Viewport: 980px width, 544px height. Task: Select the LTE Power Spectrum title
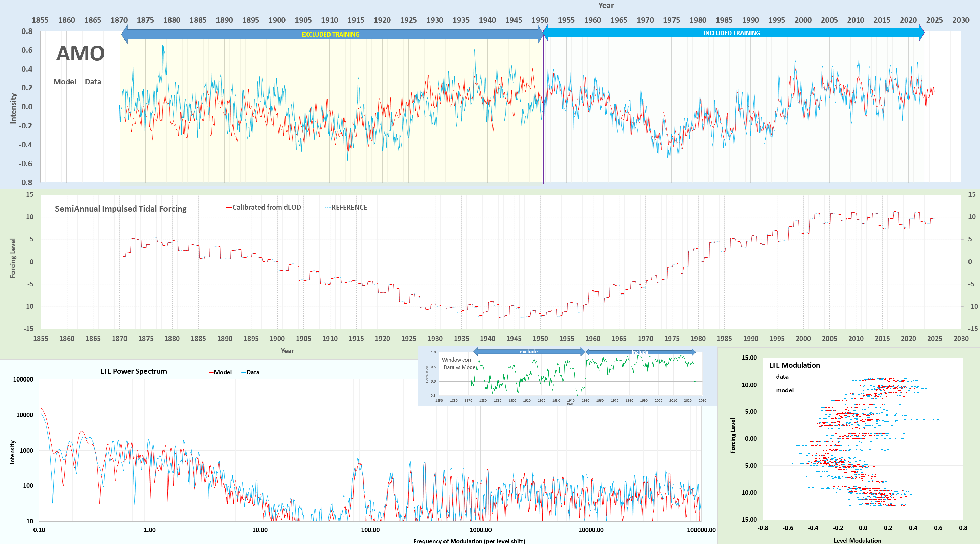click(x=134, y=371)
